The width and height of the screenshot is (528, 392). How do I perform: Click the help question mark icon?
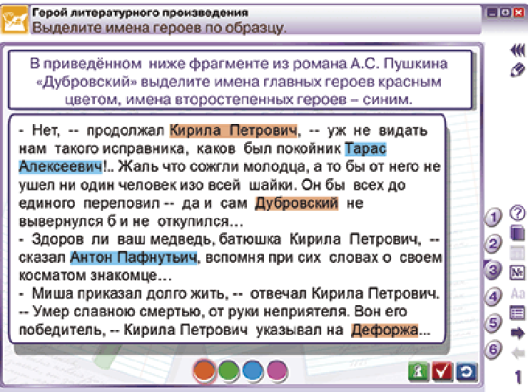pyautogui.click(x=518, y=213)
